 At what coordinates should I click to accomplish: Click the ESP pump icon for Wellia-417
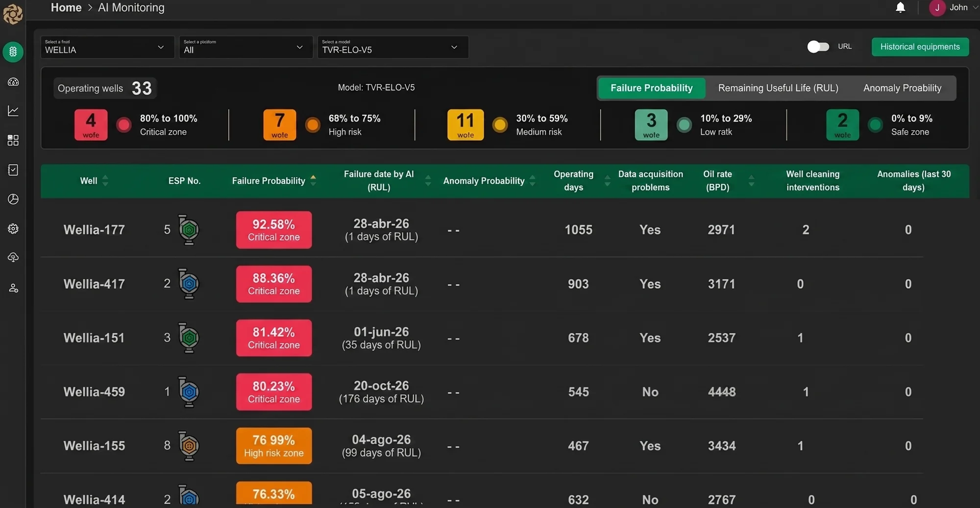click(x=188, y=284)
